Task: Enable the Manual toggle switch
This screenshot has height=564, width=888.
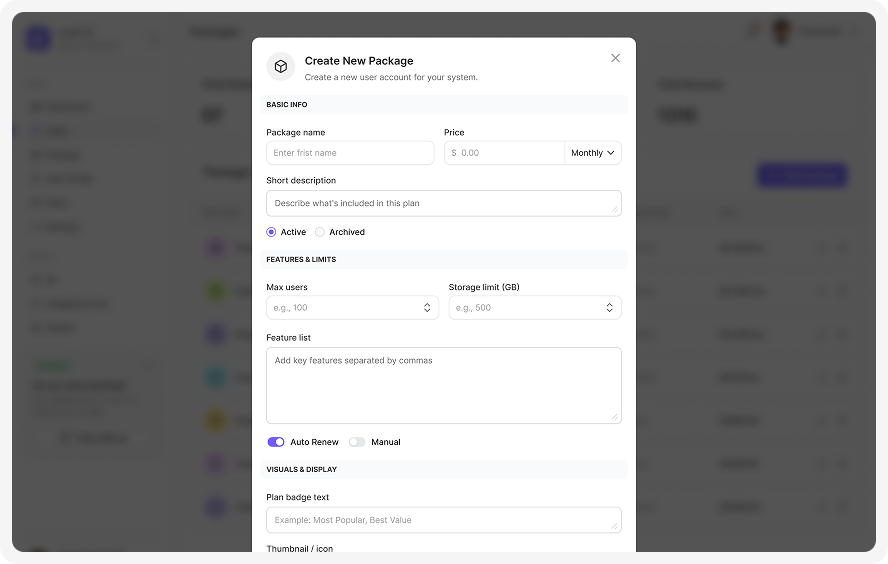Action: pyautogui.click(x=357, y=442)
